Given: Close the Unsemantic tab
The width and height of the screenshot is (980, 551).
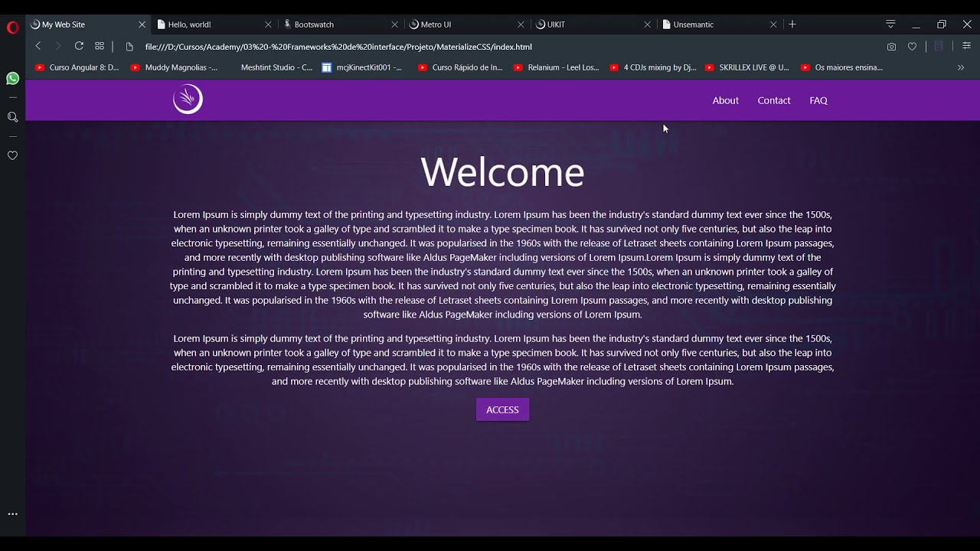Looking at the screenshot, I should point(773,24).
